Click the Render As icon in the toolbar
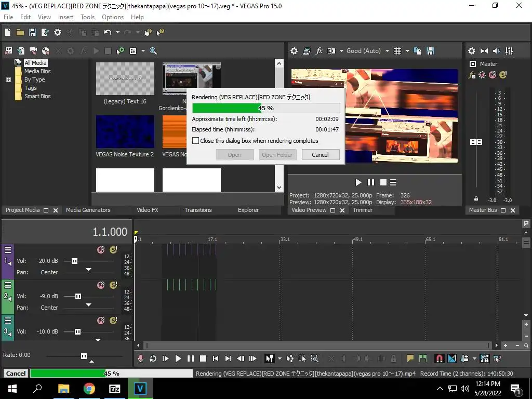 [45, 32]
